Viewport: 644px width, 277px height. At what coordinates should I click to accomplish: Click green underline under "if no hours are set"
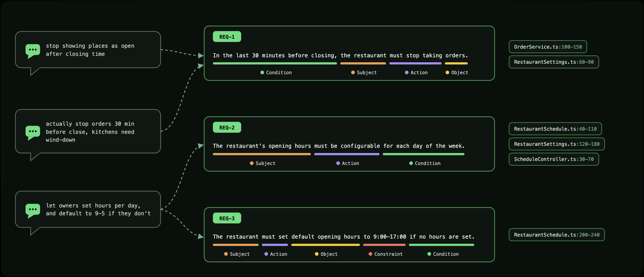tap(441, 245)
